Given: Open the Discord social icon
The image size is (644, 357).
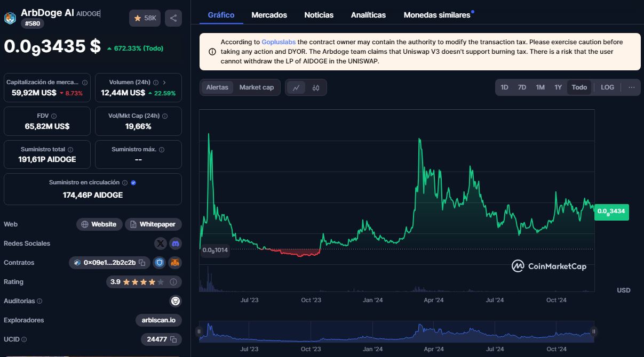Looking at the screenshot, I should coord(175,244).
